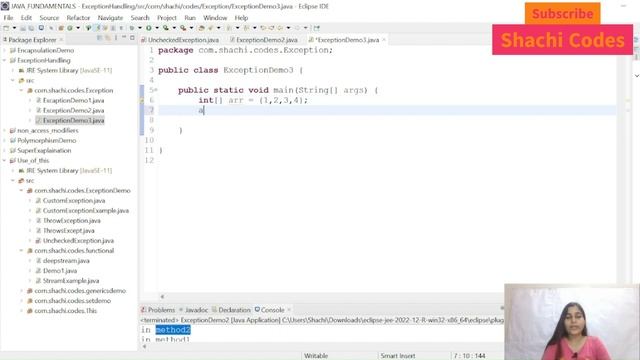Switch to the Declaration tab

(231, 310)
